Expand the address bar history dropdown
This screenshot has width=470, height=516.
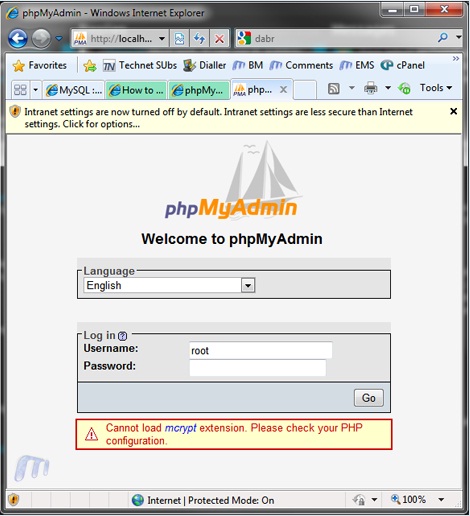[162, 39]
